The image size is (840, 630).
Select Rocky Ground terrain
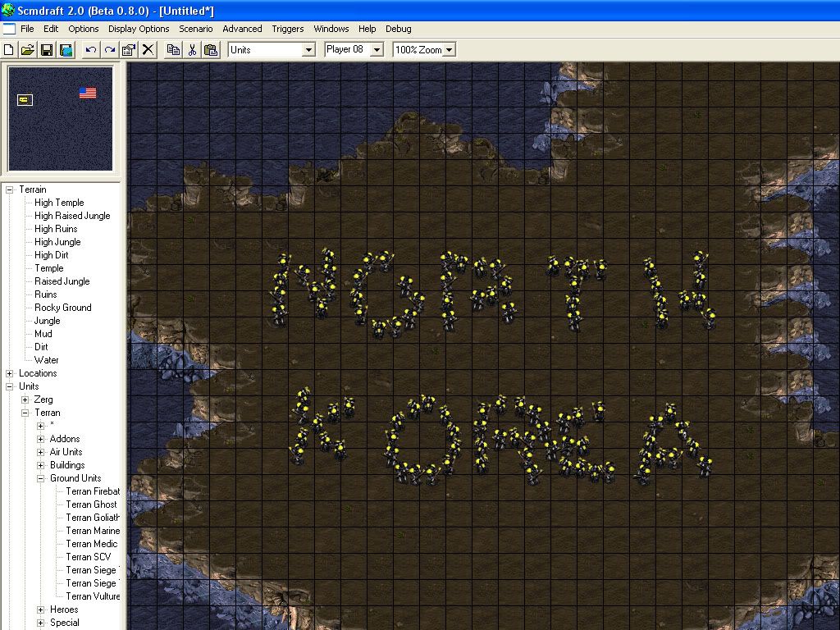click(x=62, y=308)
